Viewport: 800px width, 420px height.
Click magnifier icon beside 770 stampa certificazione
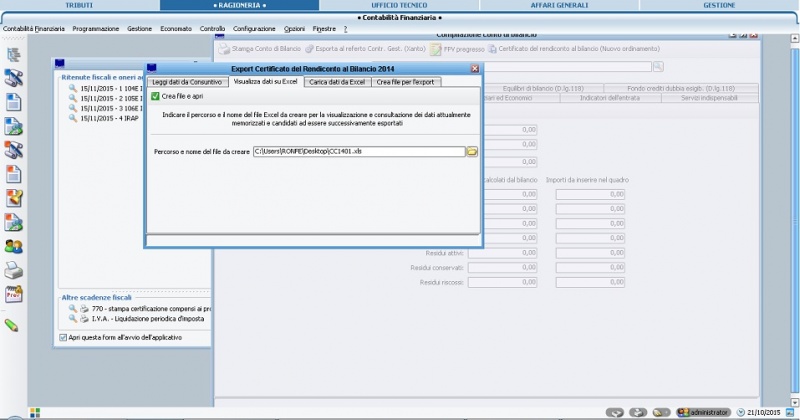[x=72, y=310]
